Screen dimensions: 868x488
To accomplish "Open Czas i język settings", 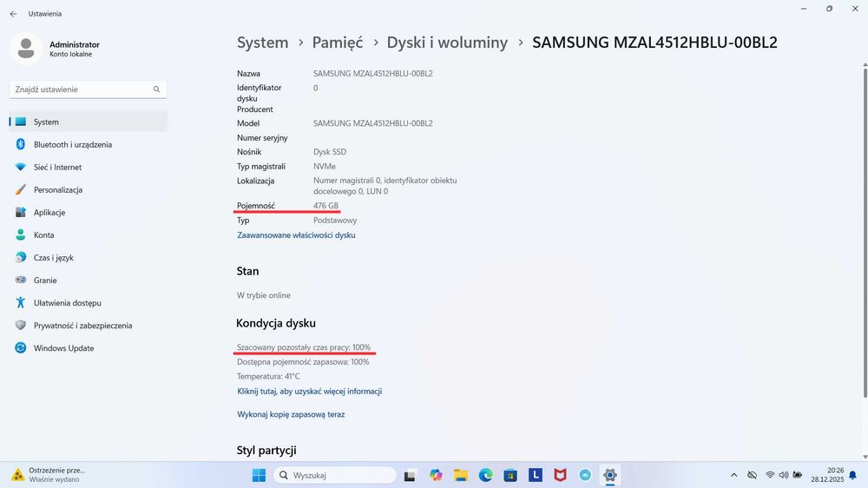I will coord(88,258).
